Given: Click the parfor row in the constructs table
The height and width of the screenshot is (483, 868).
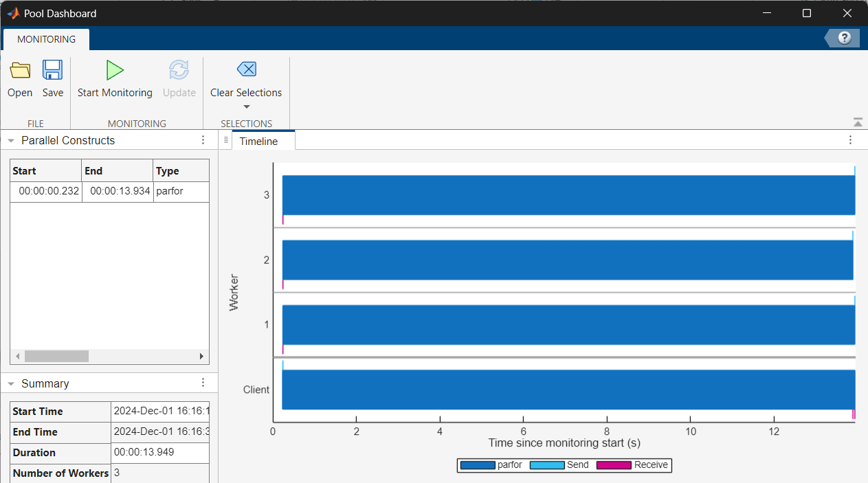Looking at the screenshot, I should (108, 192).
